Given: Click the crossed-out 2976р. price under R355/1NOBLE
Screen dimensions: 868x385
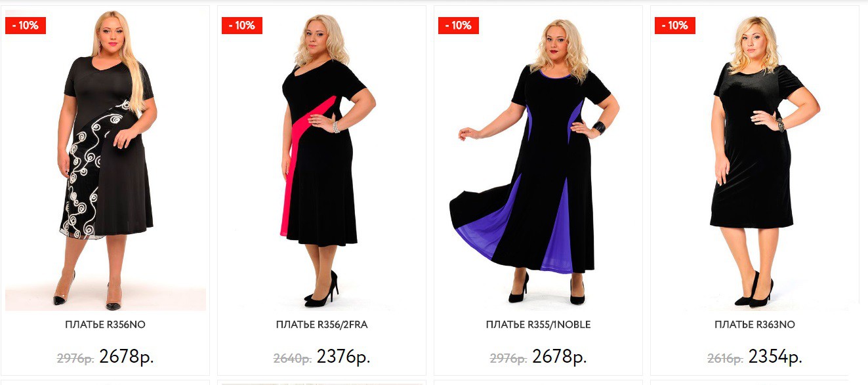Looking at the screenshot, I should [508, 359].
